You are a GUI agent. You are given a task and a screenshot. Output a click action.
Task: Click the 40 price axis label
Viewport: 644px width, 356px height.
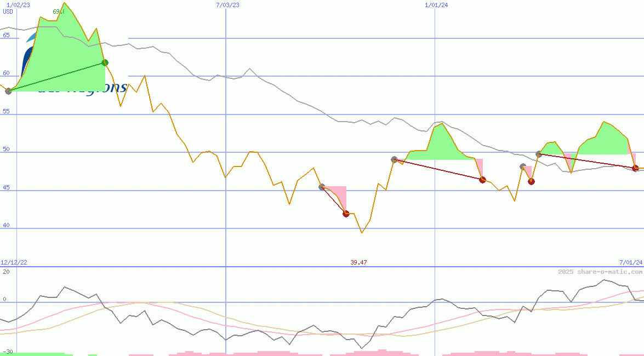(x=6, y=225)
